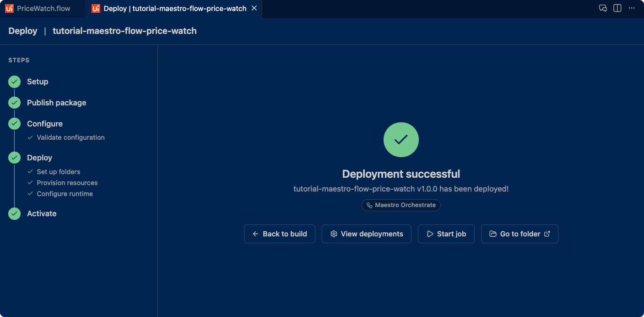Click the STEPS sidebar heading
The width and height of the screenshot is (644, 317).
[x=19, y=60]
